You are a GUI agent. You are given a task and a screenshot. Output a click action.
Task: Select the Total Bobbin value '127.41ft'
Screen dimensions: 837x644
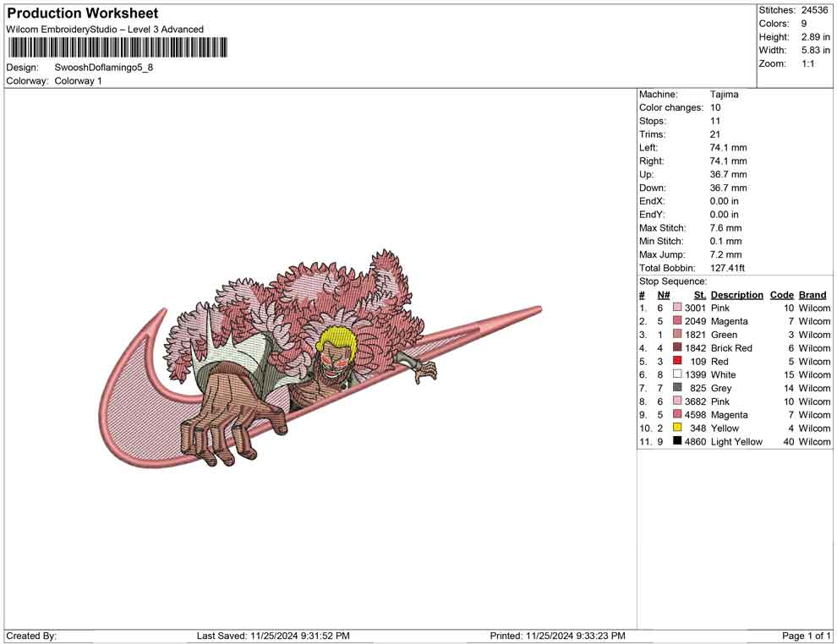coord(727,268)
